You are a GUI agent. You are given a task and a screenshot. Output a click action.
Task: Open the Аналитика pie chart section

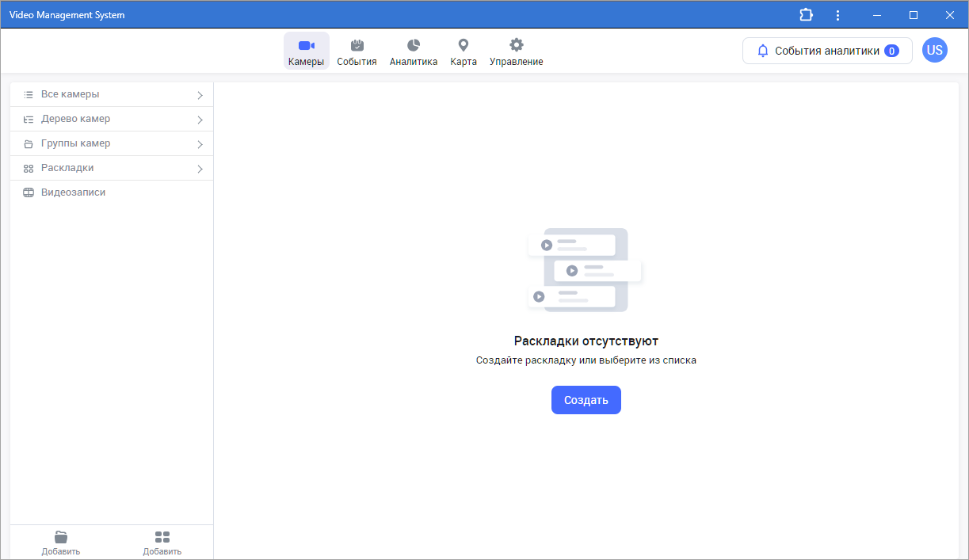click(x=413, y=51)
